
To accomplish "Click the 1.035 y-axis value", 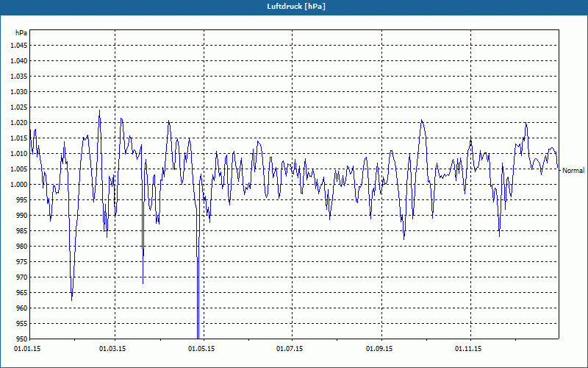I will point(19,77).
